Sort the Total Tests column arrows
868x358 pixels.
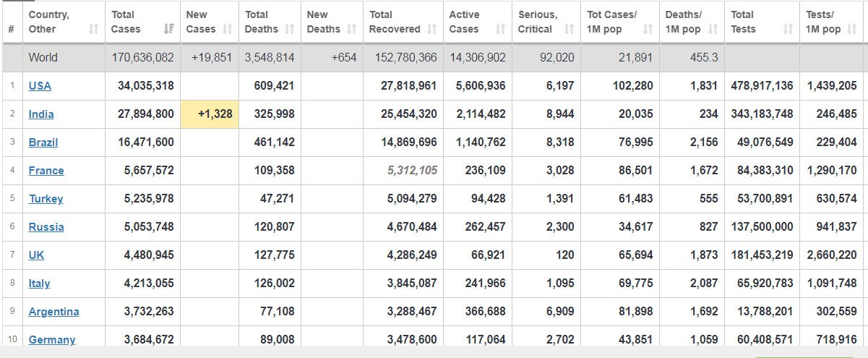pos(788,29)
